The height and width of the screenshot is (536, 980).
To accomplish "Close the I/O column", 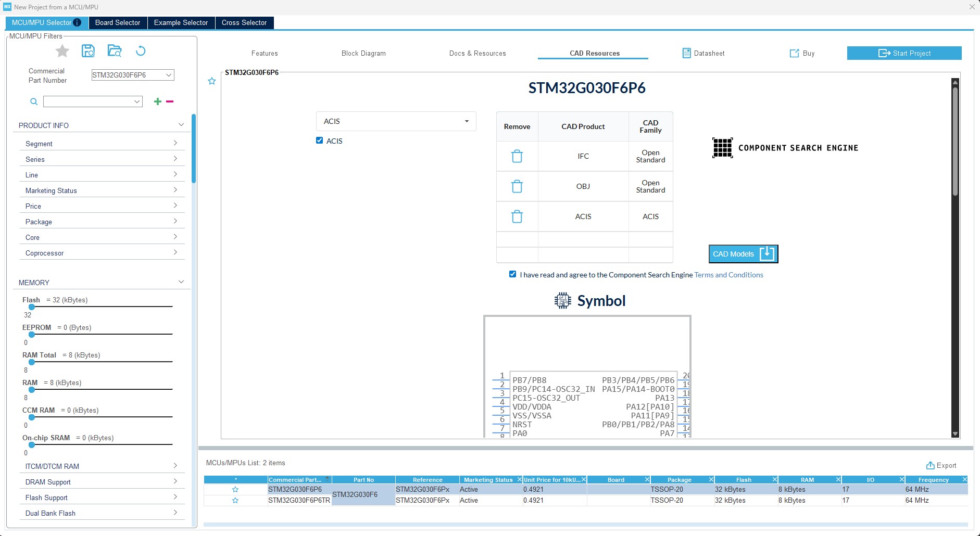I will pyautogui.click(x=902, y=480).
